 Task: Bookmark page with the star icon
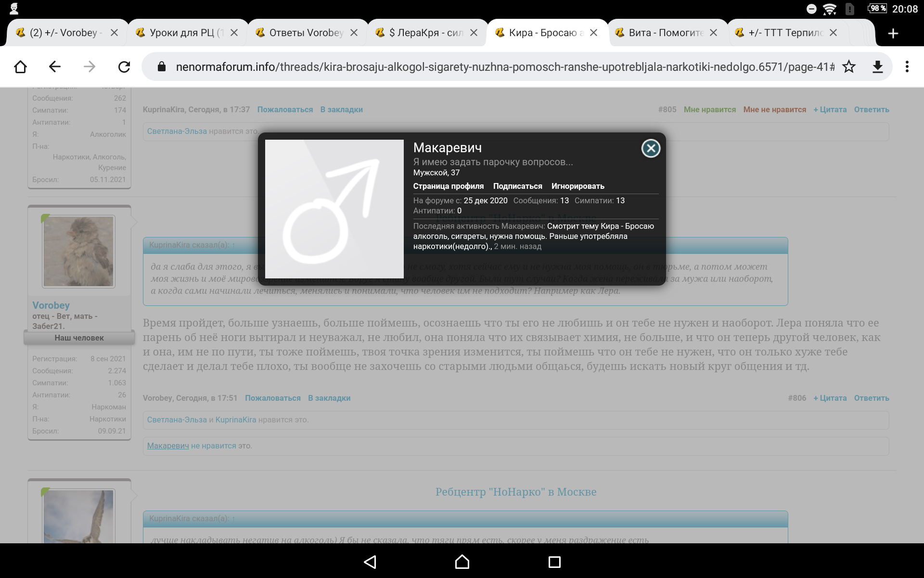click(849, 67)
